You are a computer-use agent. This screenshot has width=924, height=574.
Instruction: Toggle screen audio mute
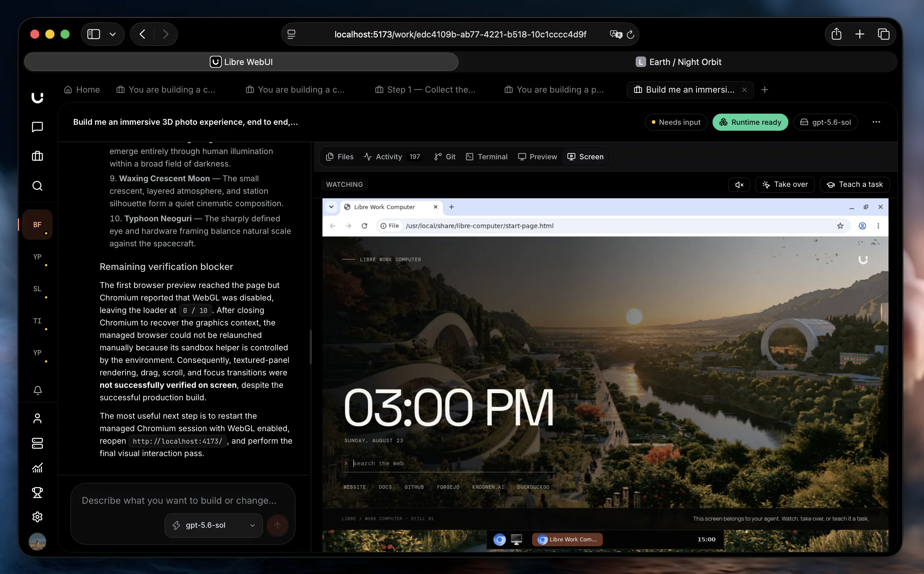coord(739,185)
